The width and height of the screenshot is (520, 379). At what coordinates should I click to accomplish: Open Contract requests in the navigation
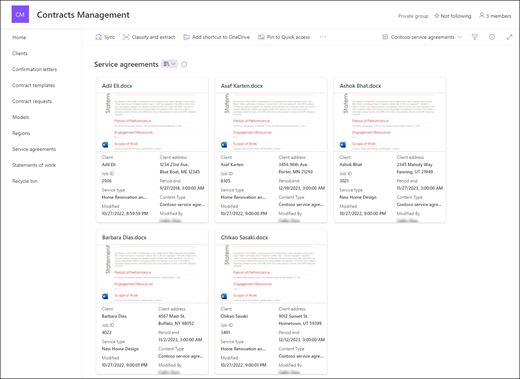click(32, 101)
